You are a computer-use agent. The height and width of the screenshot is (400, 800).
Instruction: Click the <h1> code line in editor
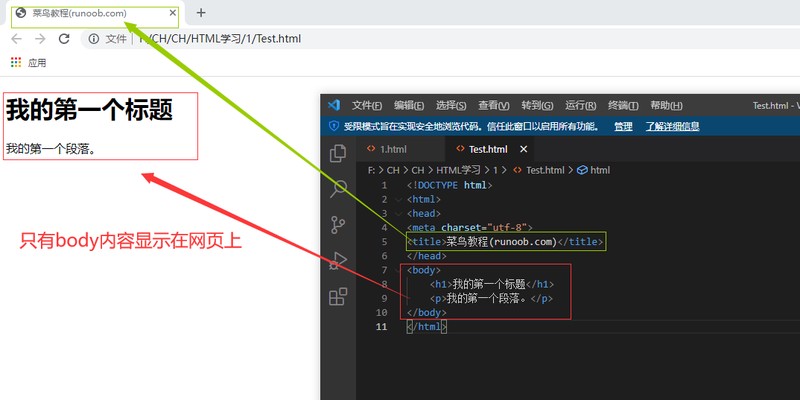click(492, 284)
